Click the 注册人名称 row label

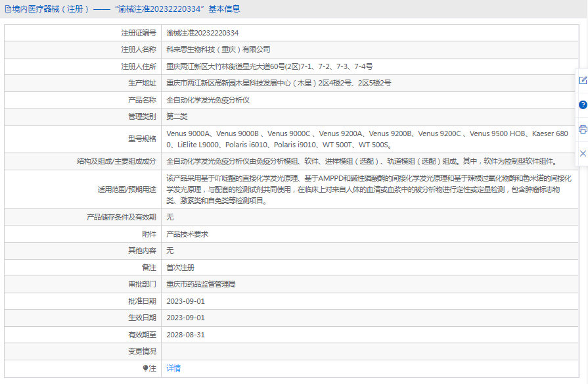click(x=139, y=49)
